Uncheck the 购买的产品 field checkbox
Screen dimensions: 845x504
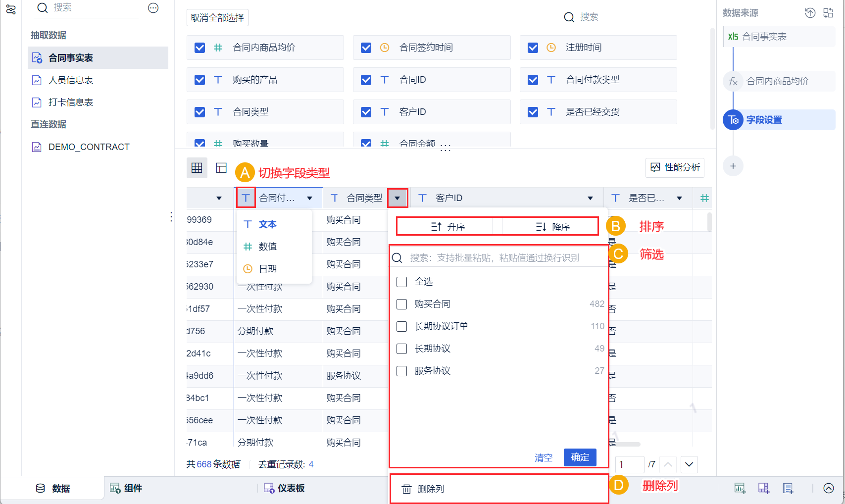click(200, 80)
